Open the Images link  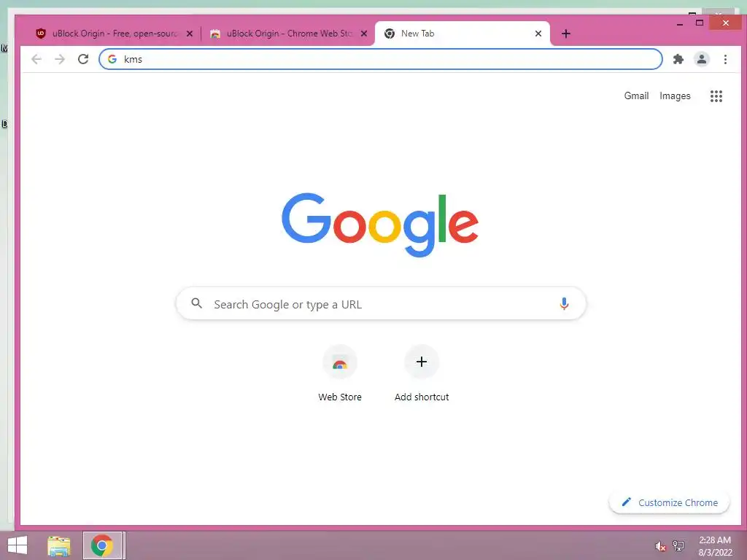point(675,96)
